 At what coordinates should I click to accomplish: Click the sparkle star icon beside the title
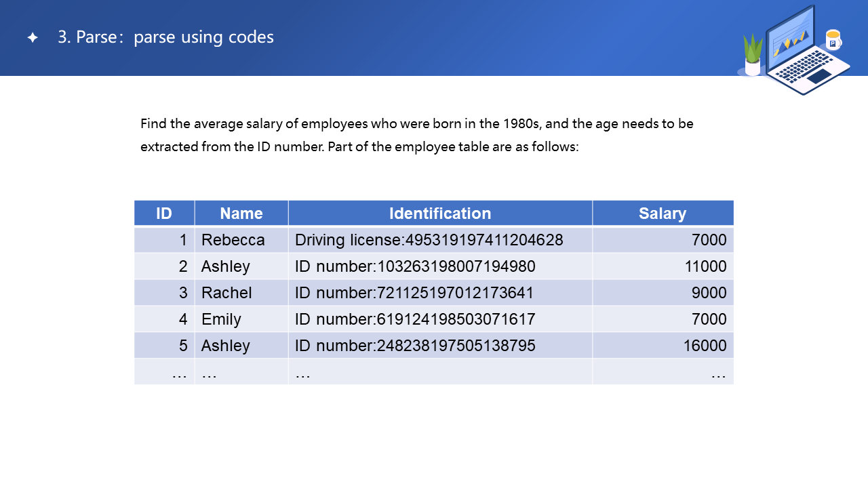point(33,38)
